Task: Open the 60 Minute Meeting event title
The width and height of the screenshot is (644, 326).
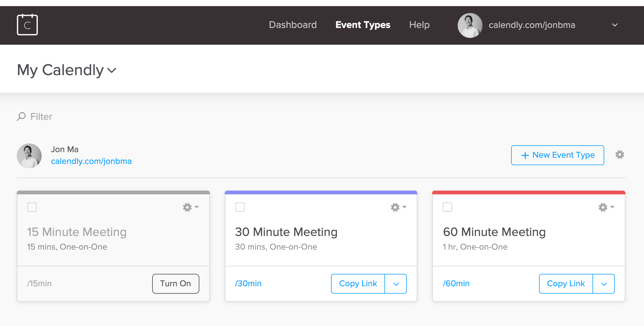Action: (494, 232)
